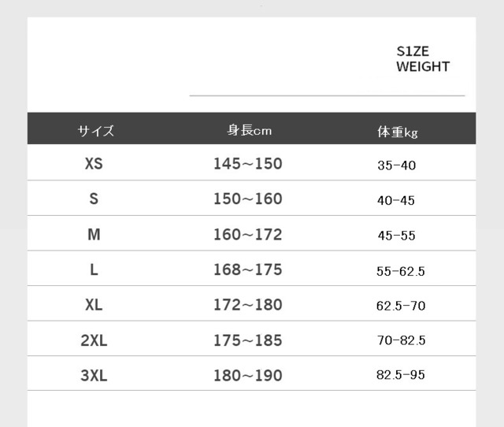
Task: Click the 身長cm column header
Action: [x=250, y=130]
